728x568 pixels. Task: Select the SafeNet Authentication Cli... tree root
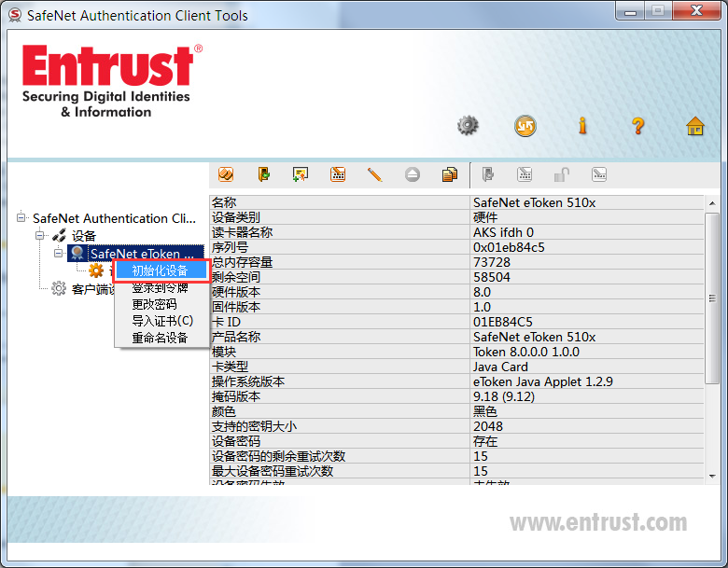(x=114, y=218)
